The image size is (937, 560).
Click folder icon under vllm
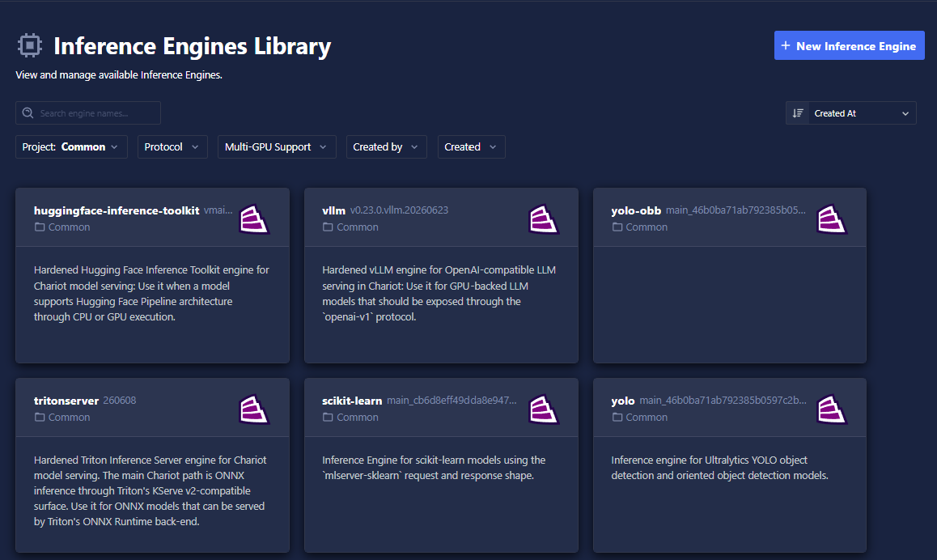pos(328,227)
